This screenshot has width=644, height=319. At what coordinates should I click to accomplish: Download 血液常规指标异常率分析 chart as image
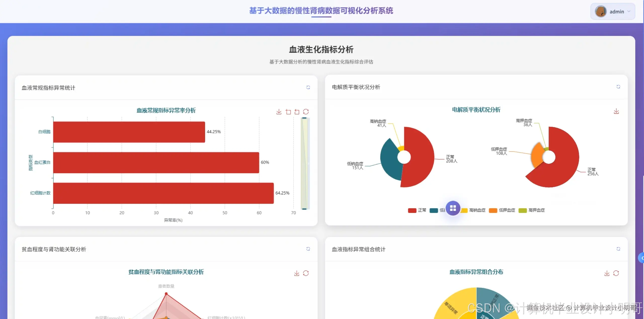click(278, 112)
